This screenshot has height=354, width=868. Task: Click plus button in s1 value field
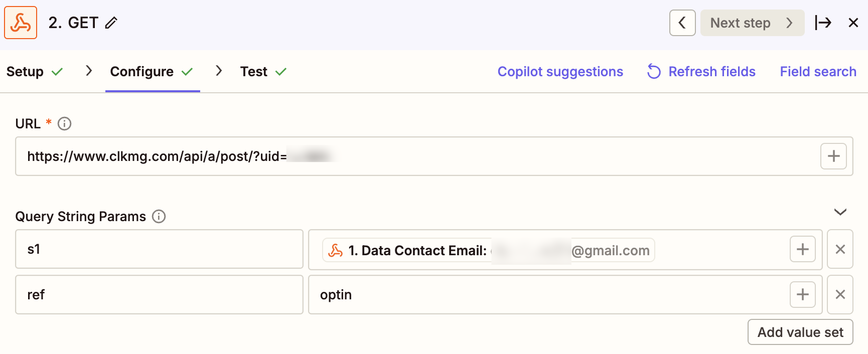[x=802, y=249]
